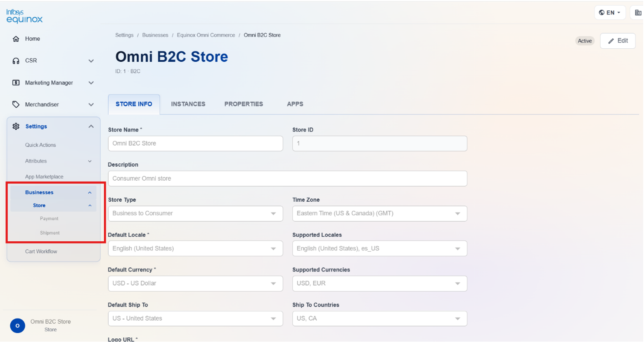Screen dimensions: 644x342
Task: Click the globe language icon
Action: [601, 12]
